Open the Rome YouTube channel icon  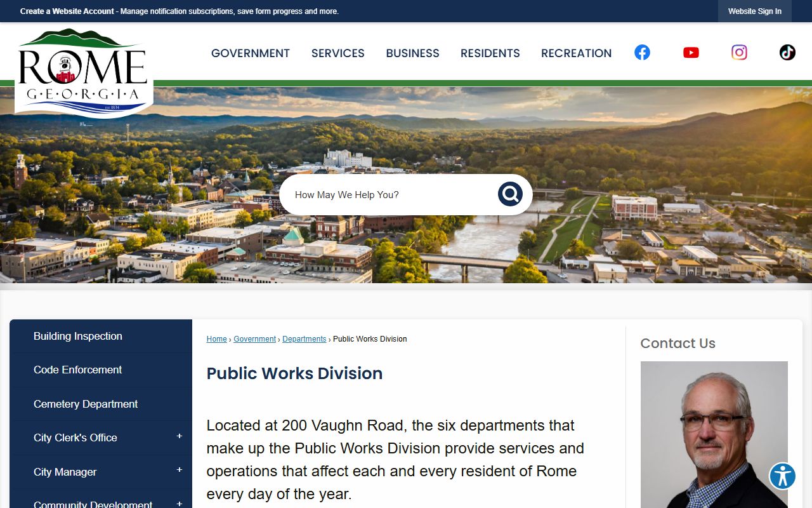691,53
